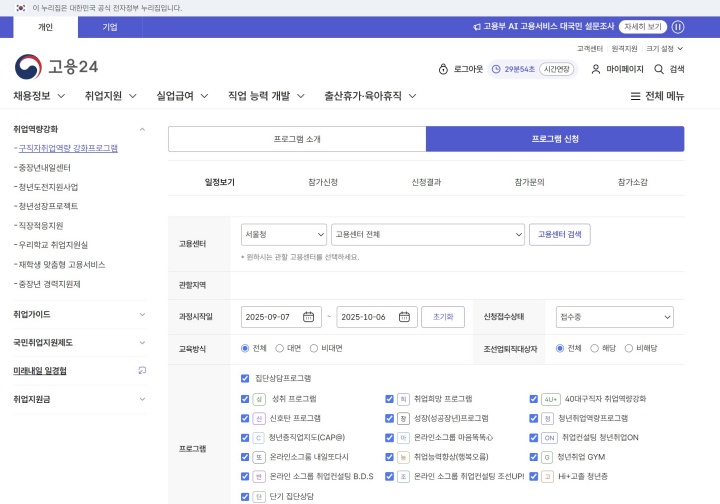Switch to the 프로그램 소개 tab

[x=297, y=139]
